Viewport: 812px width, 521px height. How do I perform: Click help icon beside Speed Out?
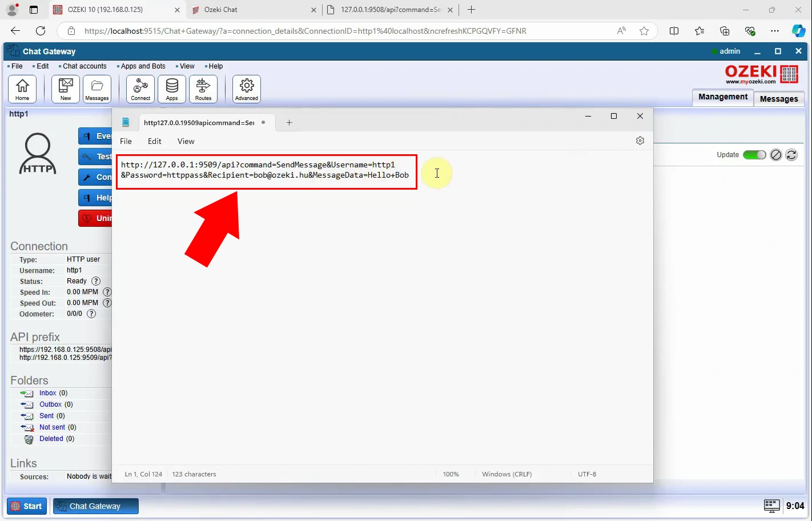pos(107,303)
